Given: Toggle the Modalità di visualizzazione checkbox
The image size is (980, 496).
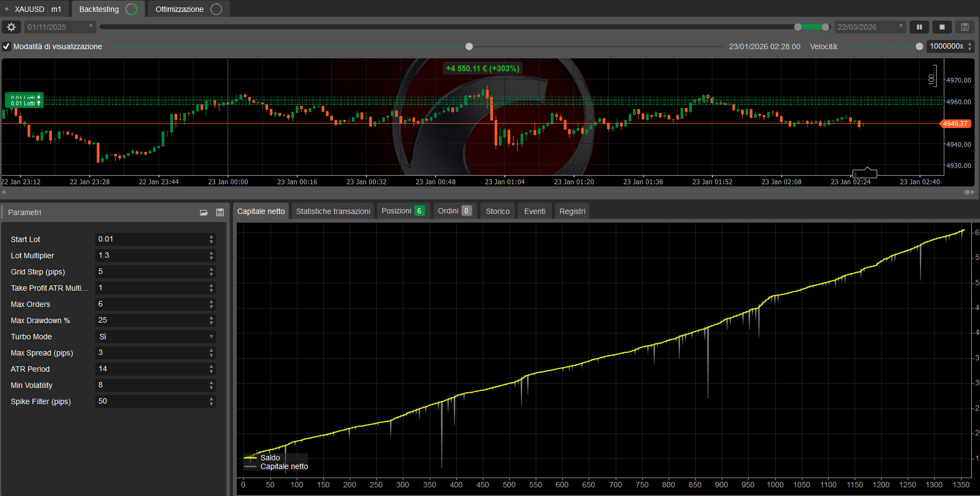Looking at the screenshot, I should (x=6, y=46).
